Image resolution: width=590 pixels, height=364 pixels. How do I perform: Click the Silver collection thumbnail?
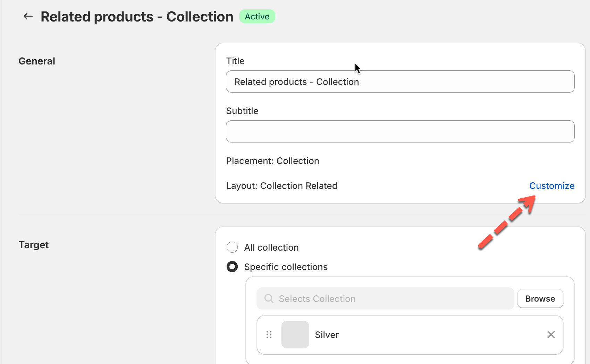(x=295, y=335)
